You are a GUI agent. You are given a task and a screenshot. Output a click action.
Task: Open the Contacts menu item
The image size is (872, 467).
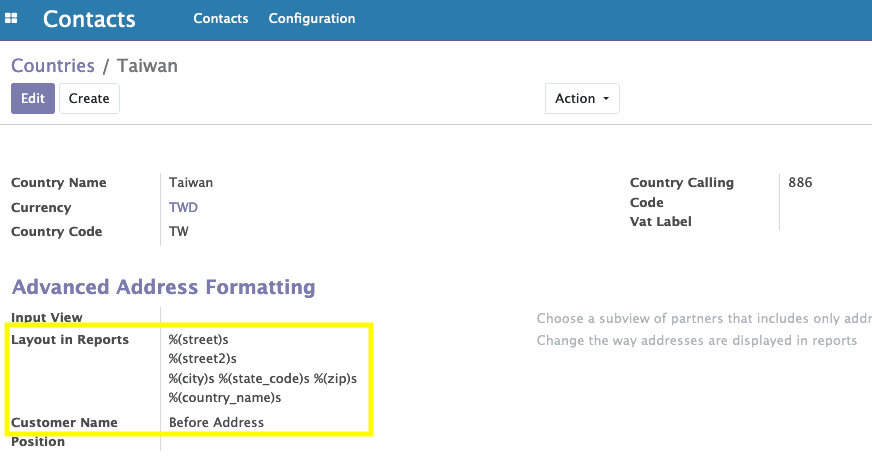(221, 18)
